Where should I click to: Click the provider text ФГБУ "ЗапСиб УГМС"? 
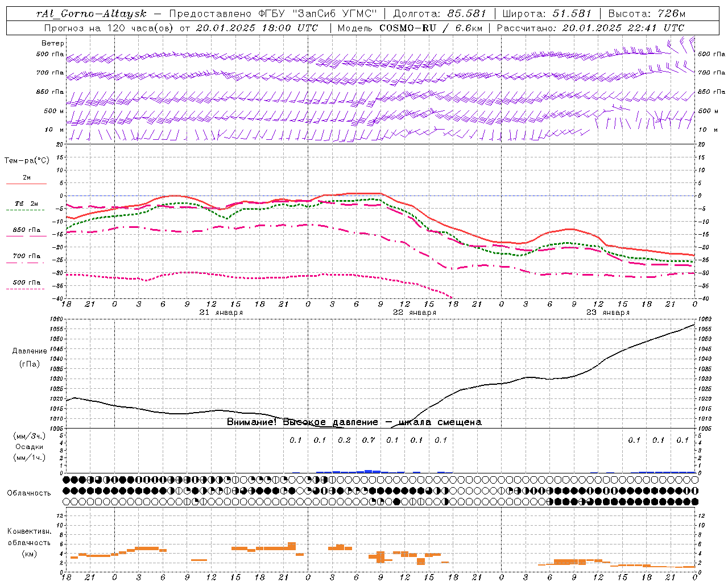click(319, 14)
